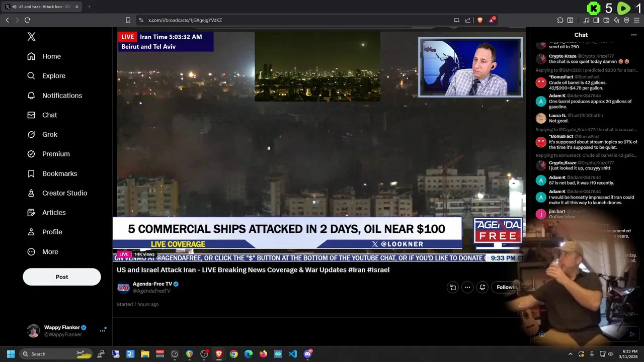644x362 pixels.
Task: Click the Wappy Flanker profile avatar
Action: 33,331
